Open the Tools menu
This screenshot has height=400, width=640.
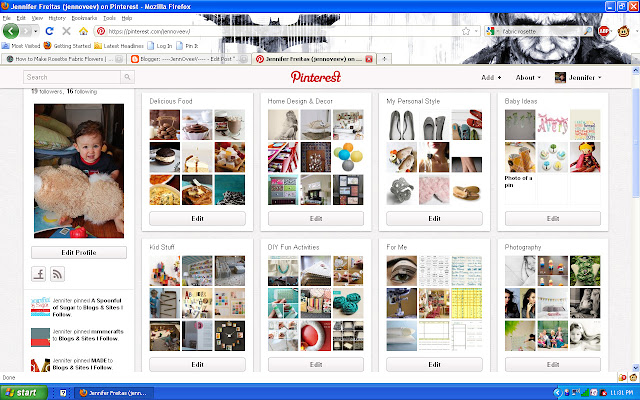click(x=109, y=18)
